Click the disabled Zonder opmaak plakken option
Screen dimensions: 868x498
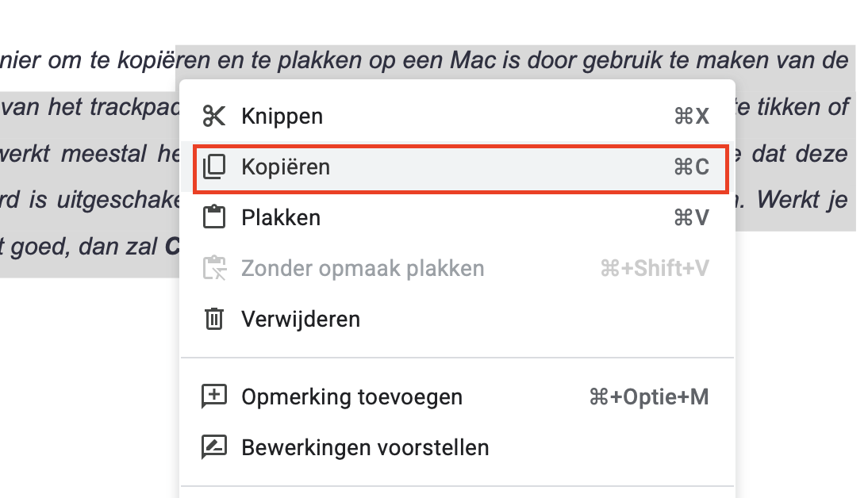click(363, 268)
